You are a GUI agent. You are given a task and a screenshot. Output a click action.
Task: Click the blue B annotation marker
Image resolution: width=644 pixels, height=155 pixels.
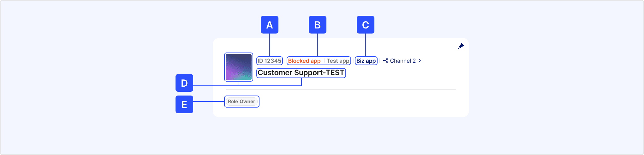click(318, 25)
